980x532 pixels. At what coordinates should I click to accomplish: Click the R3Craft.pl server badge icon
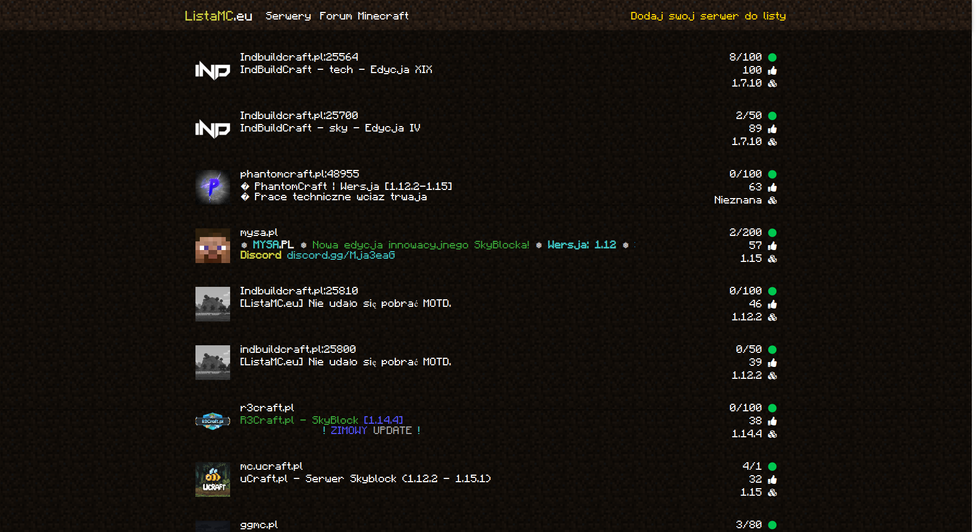click(x=212, y=421)
